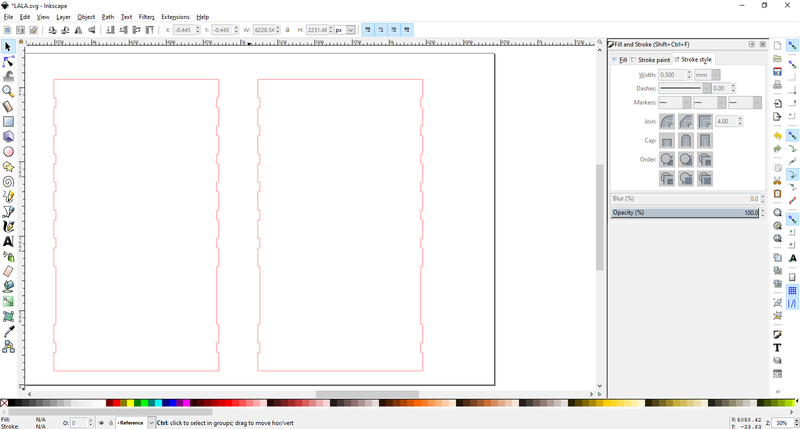Select the Ellipse circle tool

click(x=8, y=152)
